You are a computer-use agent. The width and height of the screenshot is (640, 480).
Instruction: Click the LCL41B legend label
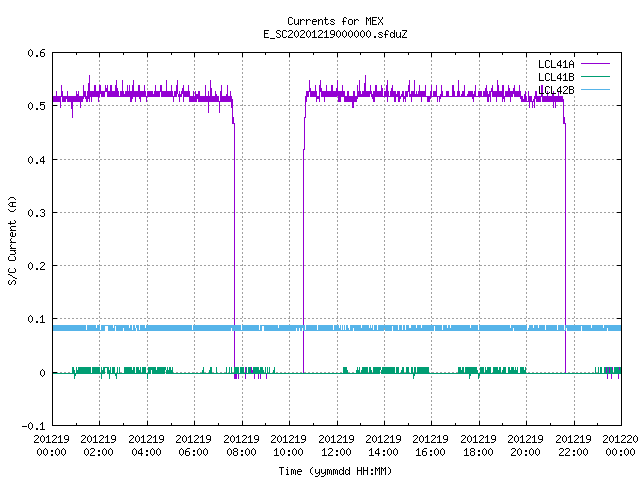pos(556,77)
